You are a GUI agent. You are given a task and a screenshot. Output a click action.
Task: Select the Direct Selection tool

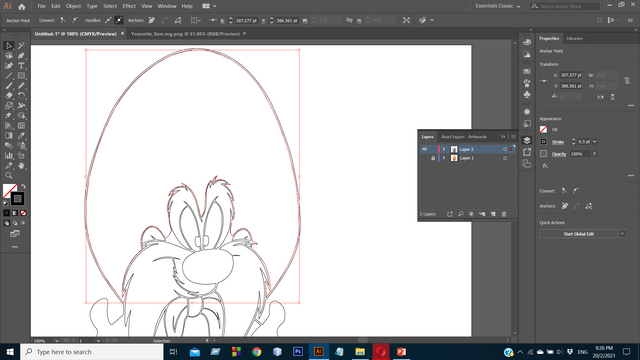click(9, 46)
